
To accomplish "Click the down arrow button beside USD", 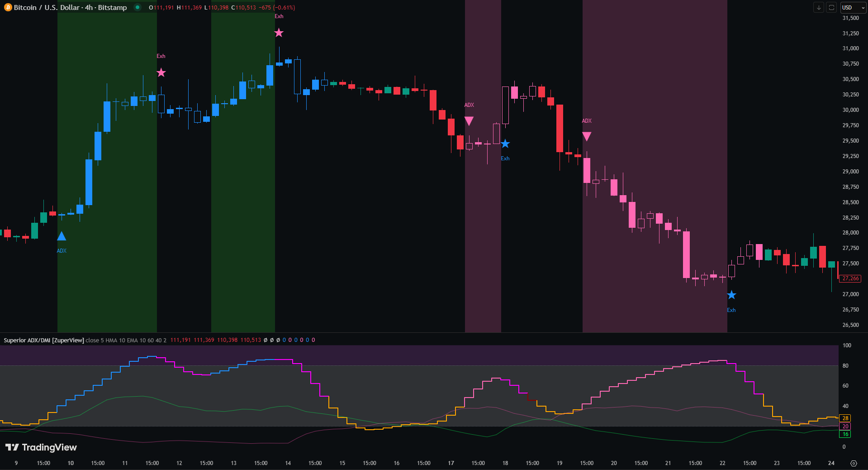I will [818, 7].
